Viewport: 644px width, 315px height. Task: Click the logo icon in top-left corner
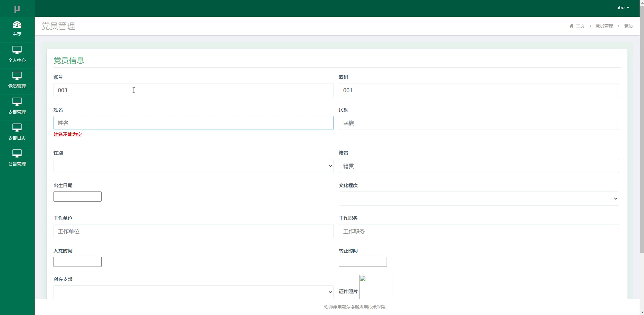pyautogui.click(x=17, y=9)
